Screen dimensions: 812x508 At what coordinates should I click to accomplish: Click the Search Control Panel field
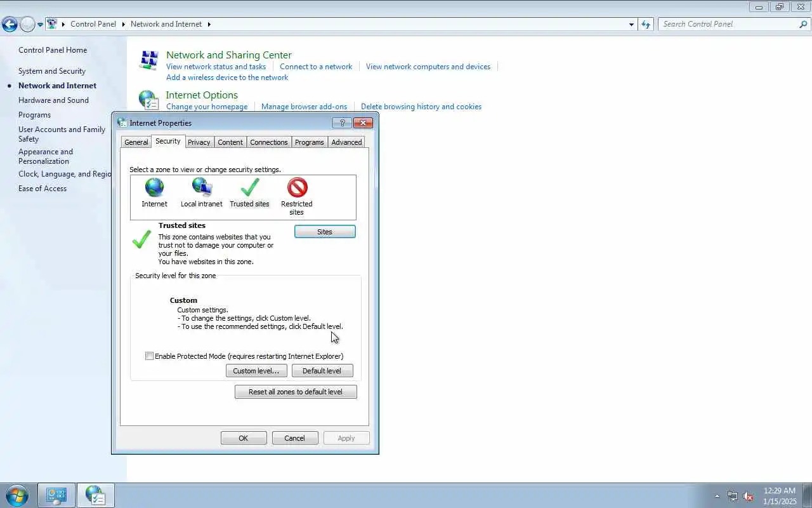(x=728, y=24)
